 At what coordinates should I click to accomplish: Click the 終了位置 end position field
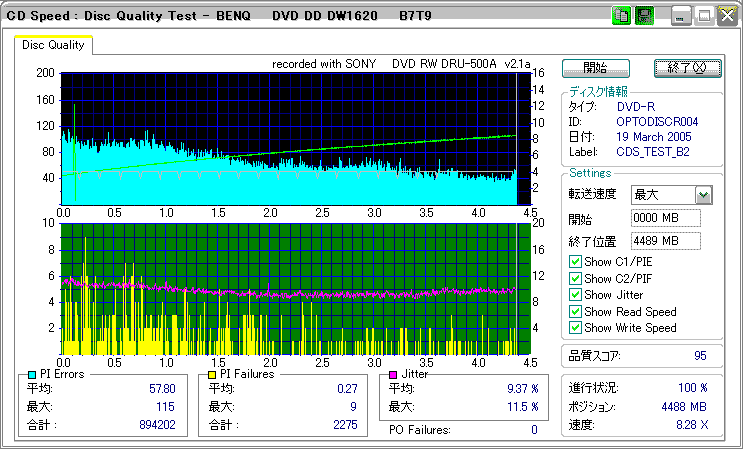tap(665, 241)
